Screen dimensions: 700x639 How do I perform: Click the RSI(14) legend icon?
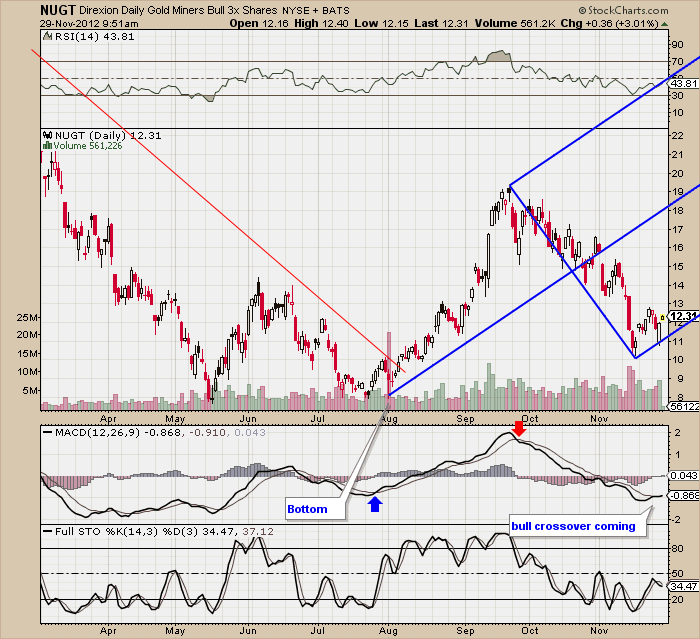click(47, 37)
